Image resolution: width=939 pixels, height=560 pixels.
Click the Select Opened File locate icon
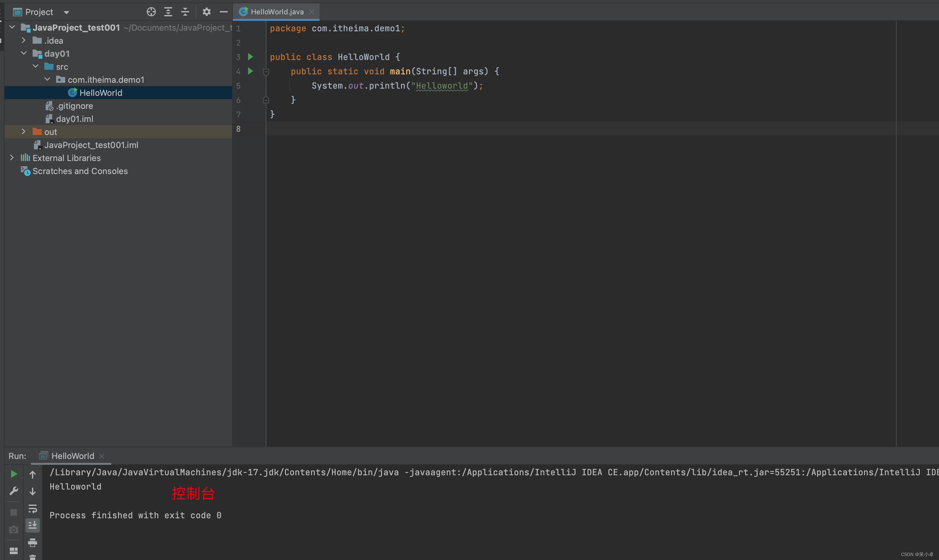tap(151, 12)
